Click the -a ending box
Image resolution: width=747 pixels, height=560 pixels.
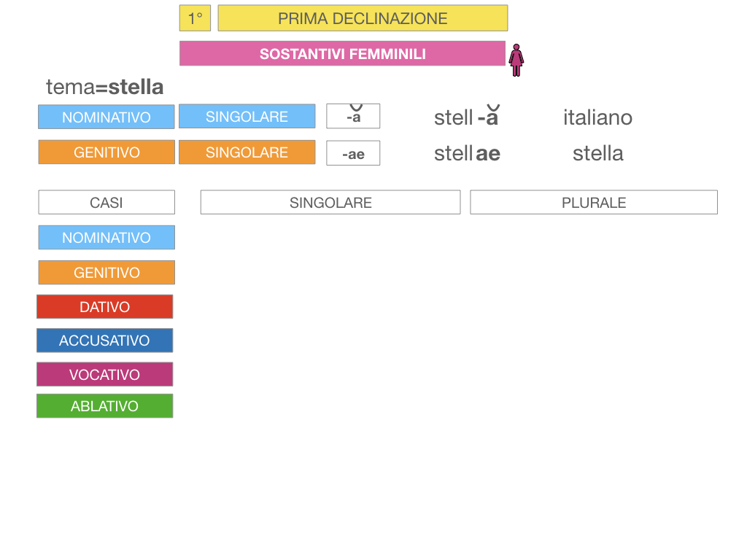353,117
